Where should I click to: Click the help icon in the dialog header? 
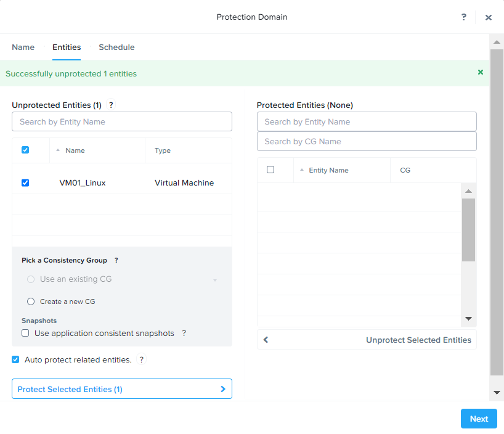(464, 17)
